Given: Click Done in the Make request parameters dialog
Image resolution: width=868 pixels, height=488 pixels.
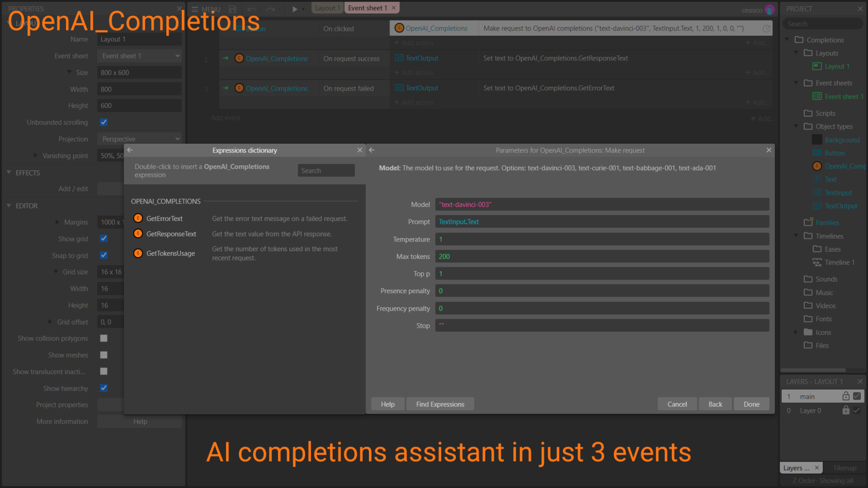Looking at the screenshot, I should pyautogui.click(x=751, y=404).
